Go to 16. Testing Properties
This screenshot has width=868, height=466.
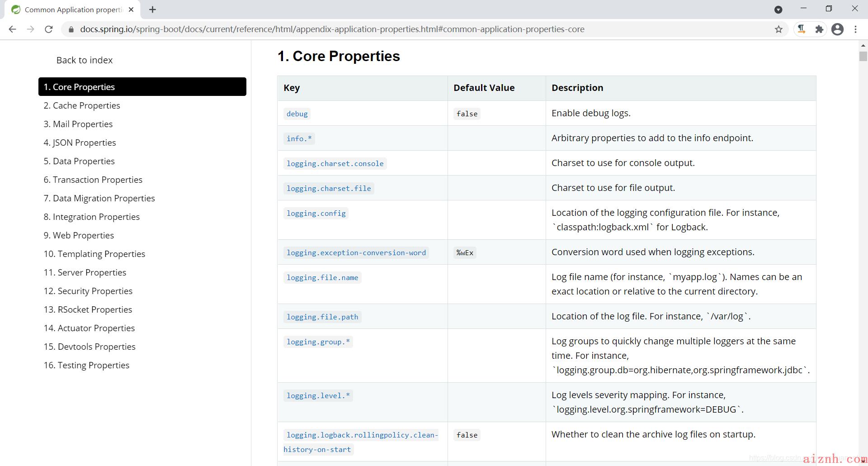(86, 365)
